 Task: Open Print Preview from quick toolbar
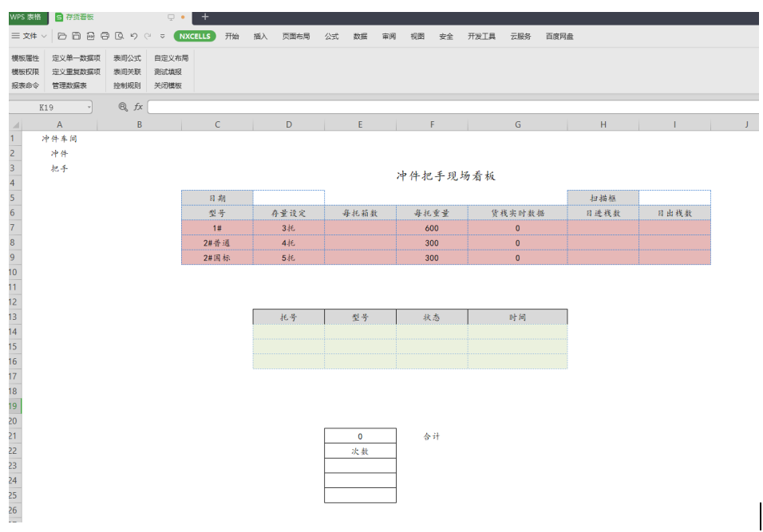coord(119,36)
